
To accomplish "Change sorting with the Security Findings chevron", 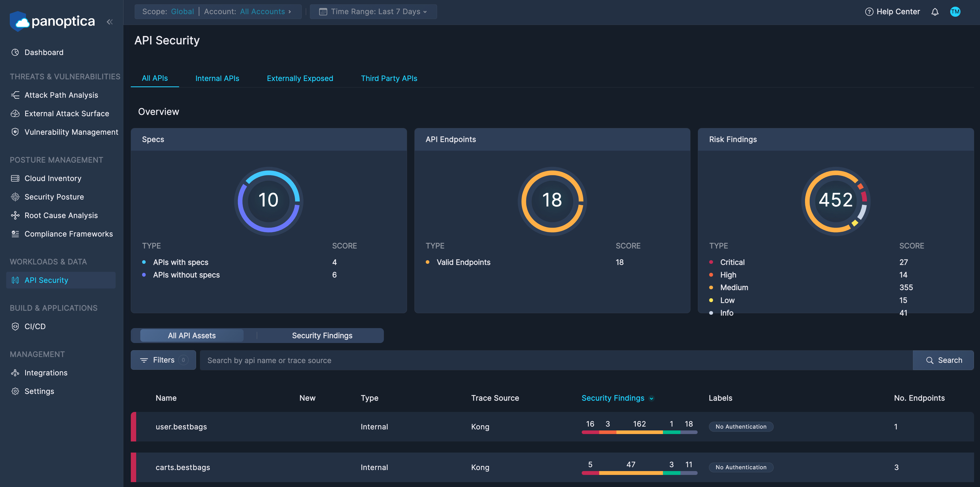I will [651, 398].
